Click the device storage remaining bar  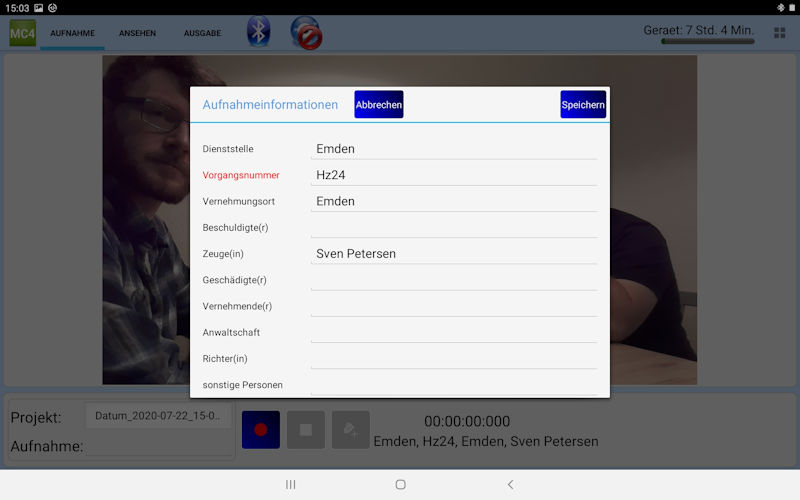pos(707,42)
